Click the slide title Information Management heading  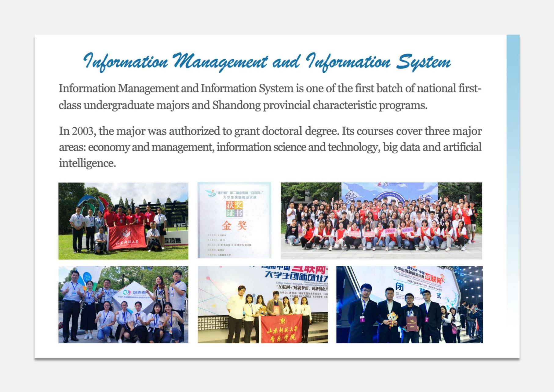click(267, 61)
